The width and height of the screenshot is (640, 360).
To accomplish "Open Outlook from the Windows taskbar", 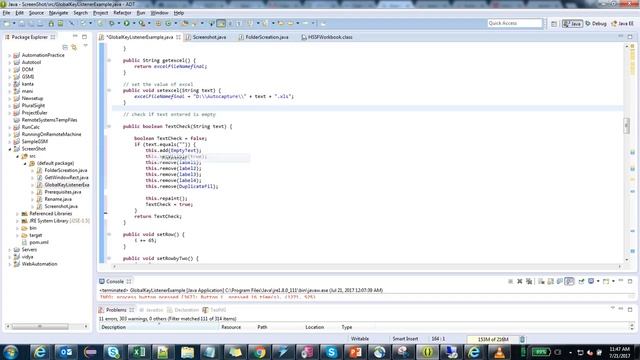I will 66,352.
